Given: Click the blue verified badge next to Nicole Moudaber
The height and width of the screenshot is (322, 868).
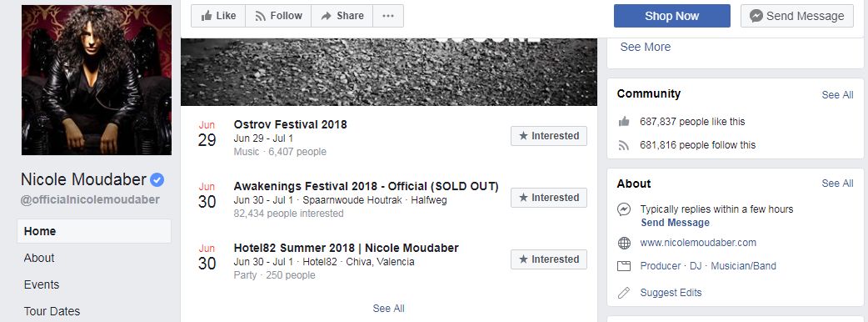Looking at the screenshot, I should tap(157, 179).
